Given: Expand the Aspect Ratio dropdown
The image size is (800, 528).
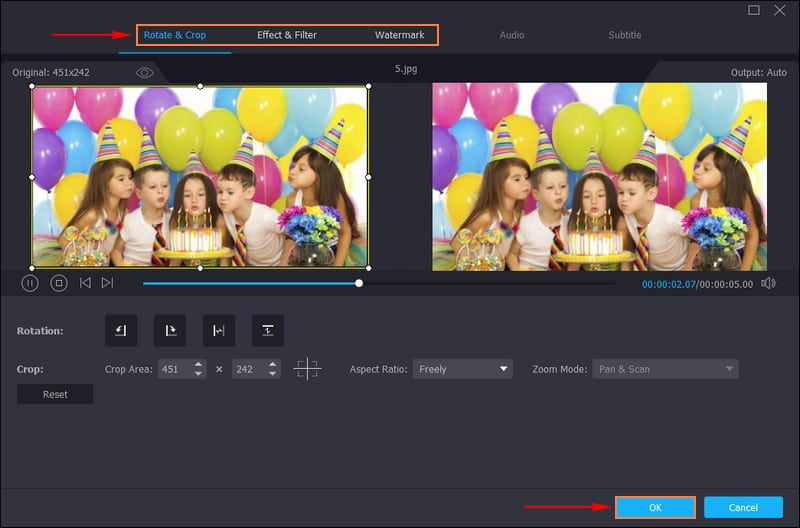Looking at the screenshot, I should (x=462, y=369).
